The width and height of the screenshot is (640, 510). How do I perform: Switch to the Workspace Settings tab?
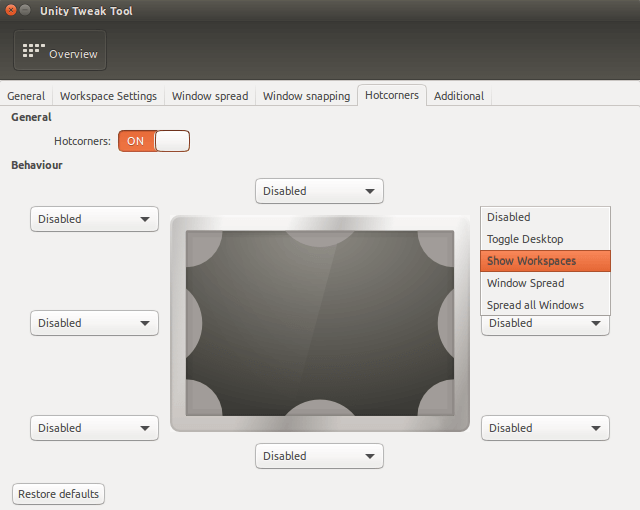(x=108, y=96)
